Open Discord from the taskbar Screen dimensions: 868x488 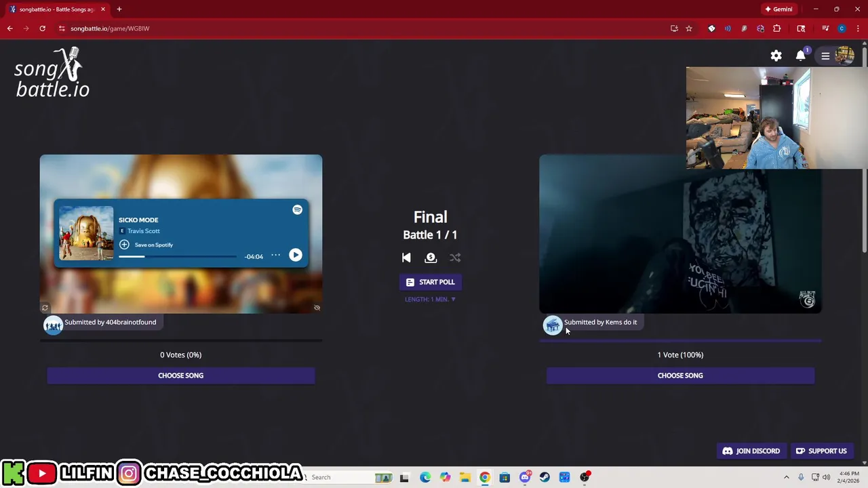[x=525, y=477]
